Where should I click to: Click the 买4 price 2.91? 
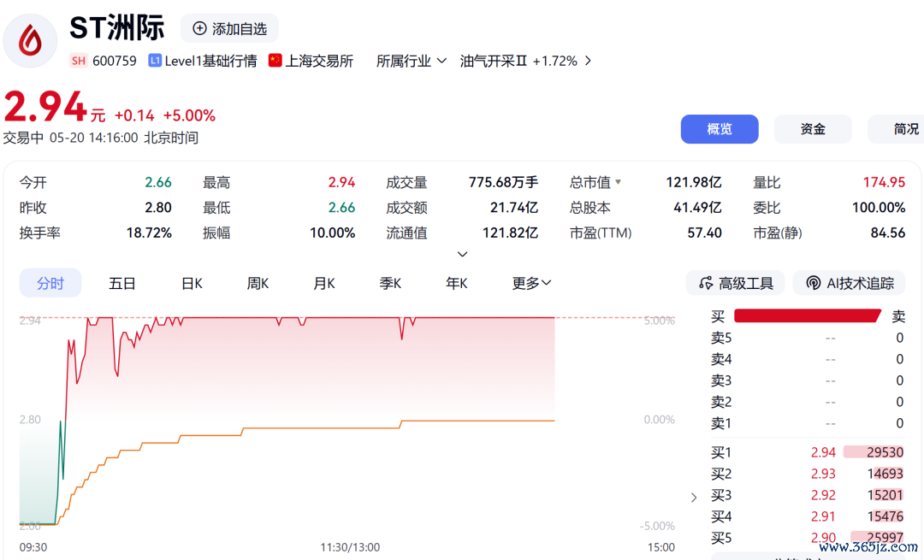(823, 516)
